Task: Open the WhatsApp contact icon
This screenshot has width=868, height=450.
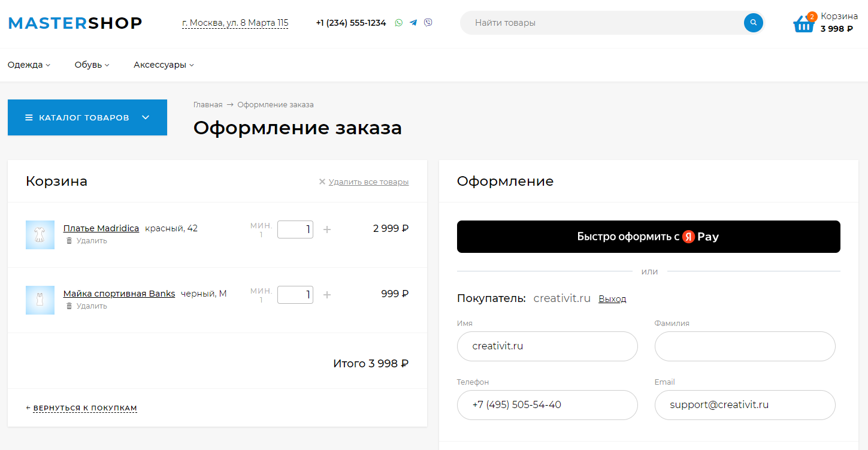Action: pos(399,23)
